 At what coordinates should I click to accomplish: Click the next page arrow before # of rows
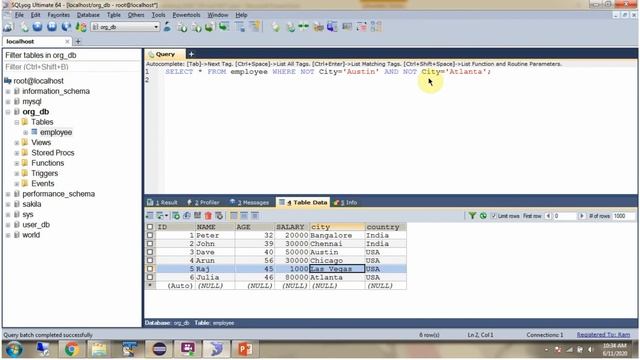point(582,216)
